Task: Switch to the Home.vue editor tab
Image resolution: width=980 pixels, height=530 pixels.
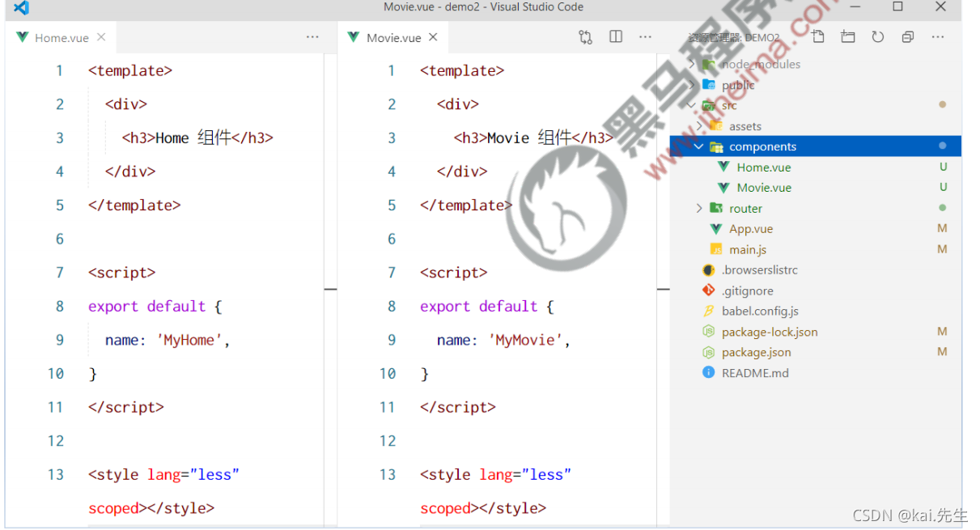Action: [61, 37]
